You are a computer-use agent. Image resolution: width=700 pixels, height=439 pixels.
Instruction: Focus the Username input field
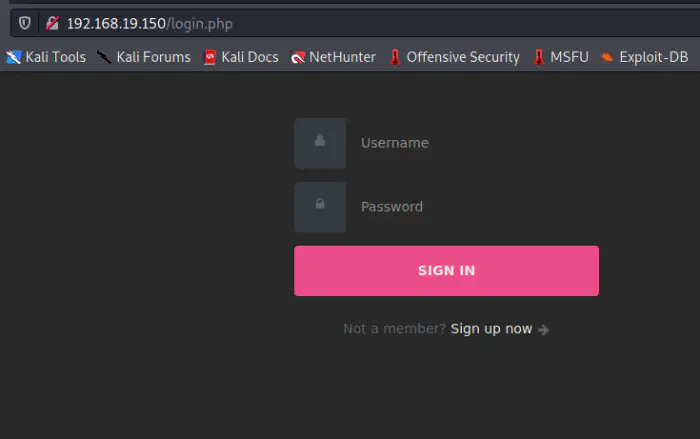pos(475,143)
